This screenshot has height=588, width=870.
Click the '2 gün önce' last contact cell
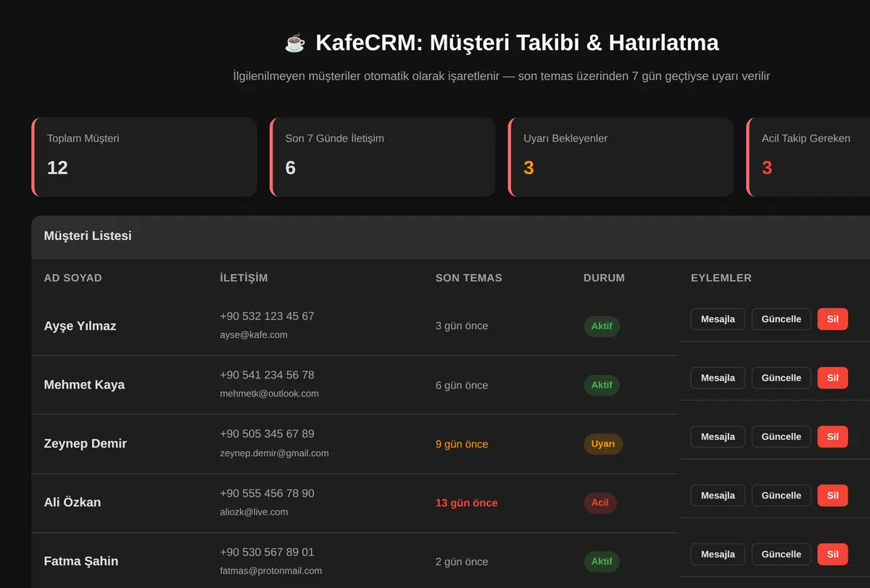462,561
